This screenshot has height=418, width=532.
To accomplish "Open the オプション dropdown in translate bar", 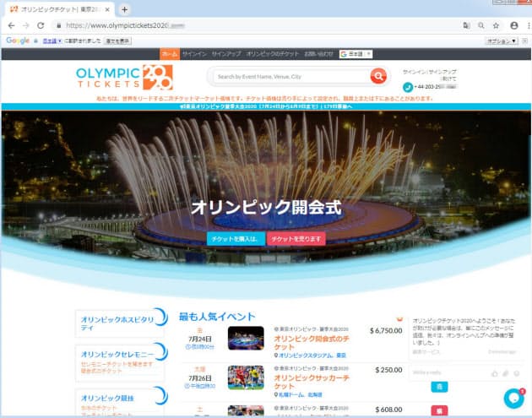I will [502, 41].
